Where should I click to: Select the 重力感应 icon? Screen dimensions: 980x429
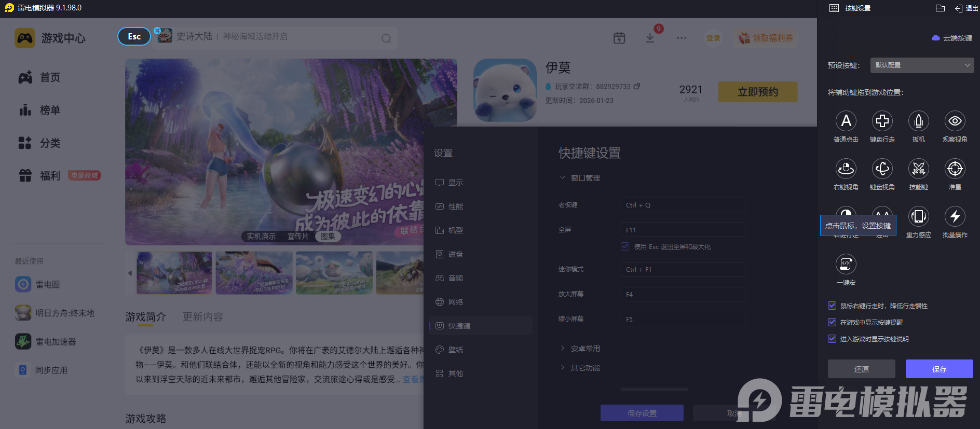pyautogui.click(x=919, y=216)
